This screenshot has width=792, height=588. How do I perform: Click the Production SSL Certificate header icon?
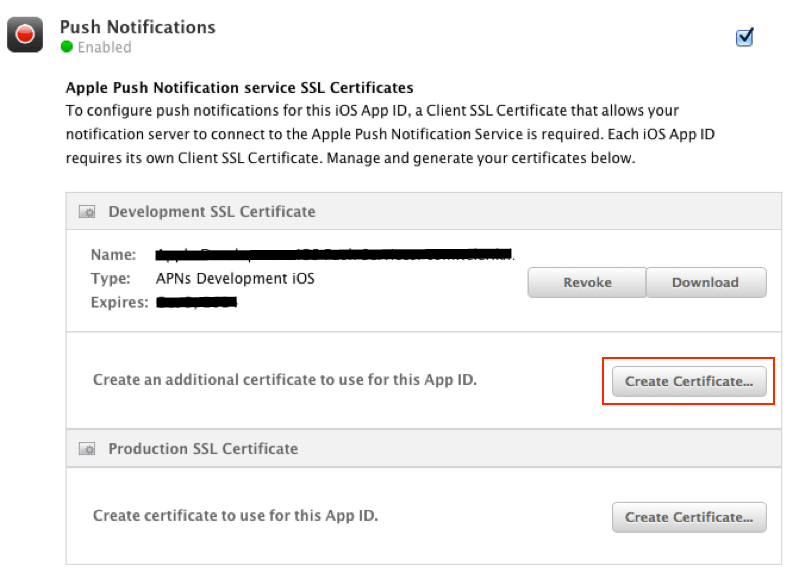[88, 449]
